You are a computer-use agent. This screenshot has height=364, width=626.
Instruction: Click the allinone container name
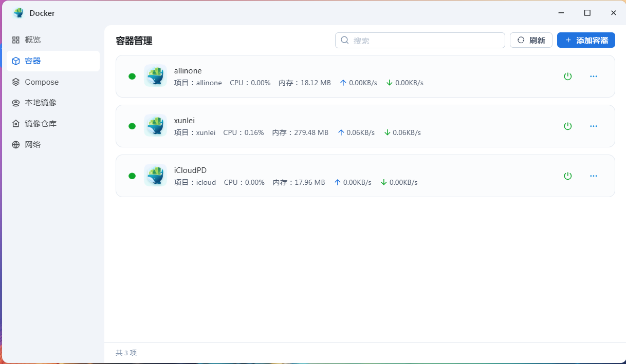(188, 71)
